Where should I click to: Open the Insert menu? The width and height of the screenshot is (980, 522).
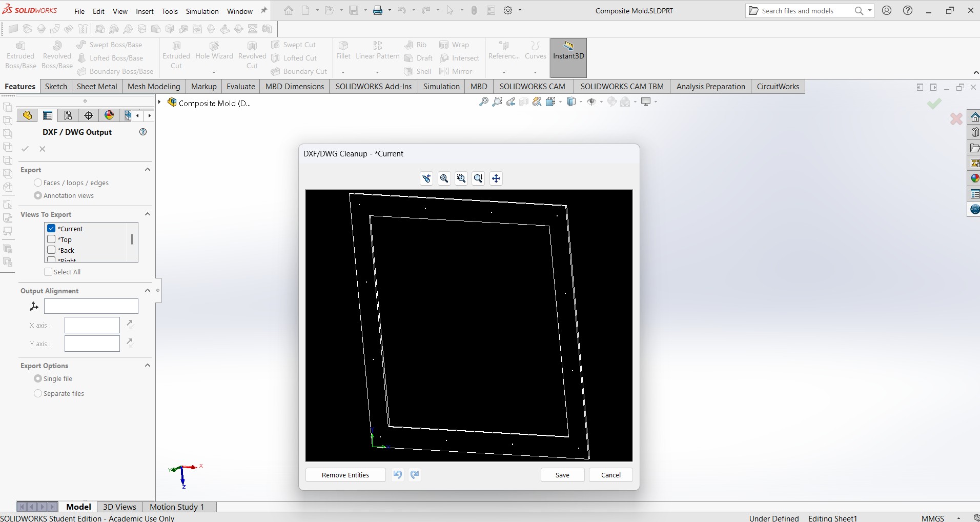[x=145, y=11]
